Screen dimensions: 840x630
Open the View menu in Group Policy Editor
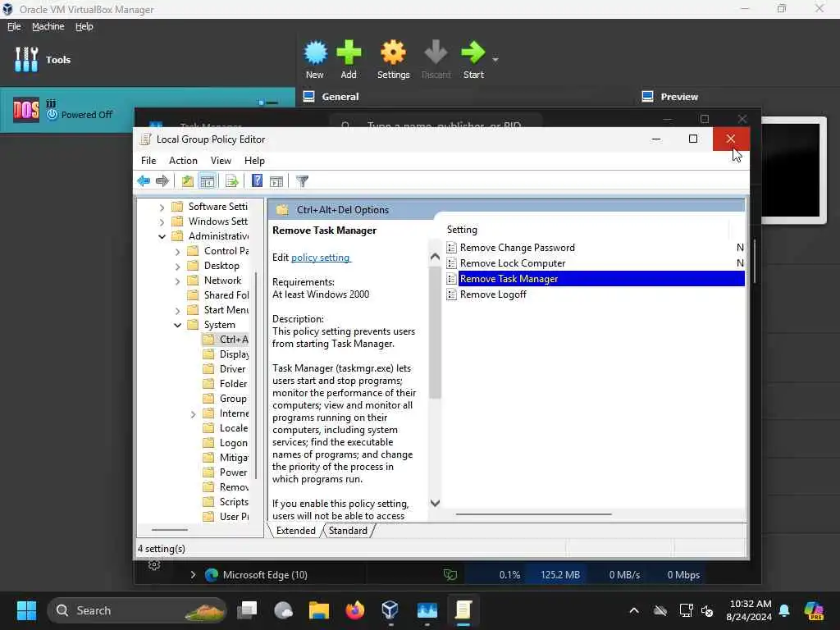[x=221, y=161]
